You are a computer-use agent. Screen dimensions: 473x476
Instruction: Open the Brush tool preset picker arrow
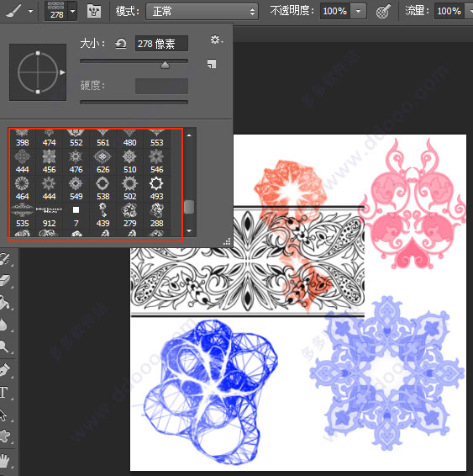click(x=30, y=12)
